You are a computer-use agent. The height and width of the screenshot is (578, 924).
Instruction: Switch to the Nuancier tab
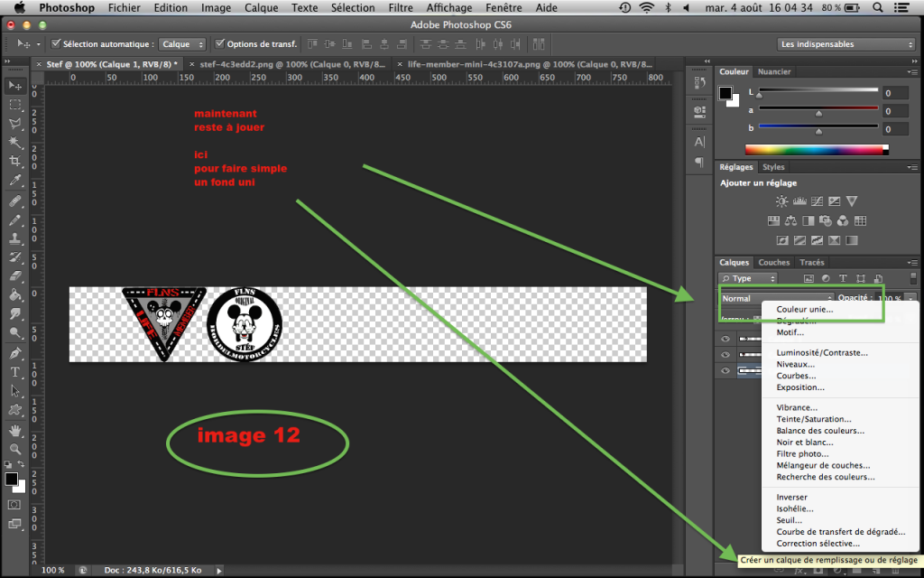773,72
